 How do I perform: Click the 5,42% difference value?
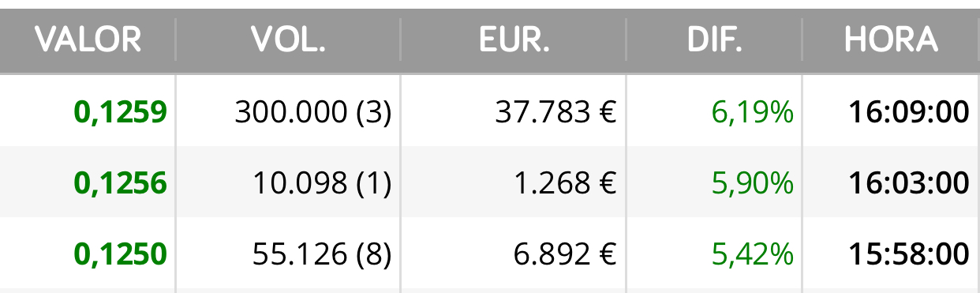pyautogui.click(x=753, y=254)
